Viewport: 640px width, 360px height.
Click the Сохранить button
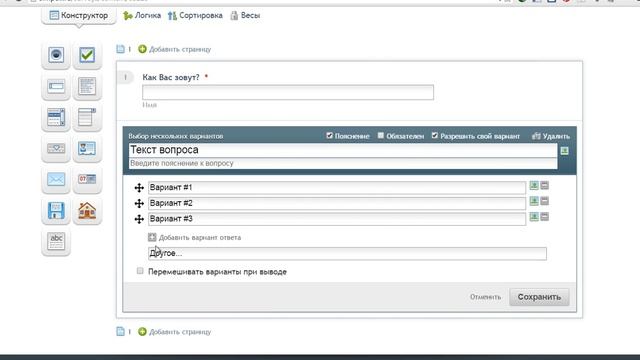(539, 297)
